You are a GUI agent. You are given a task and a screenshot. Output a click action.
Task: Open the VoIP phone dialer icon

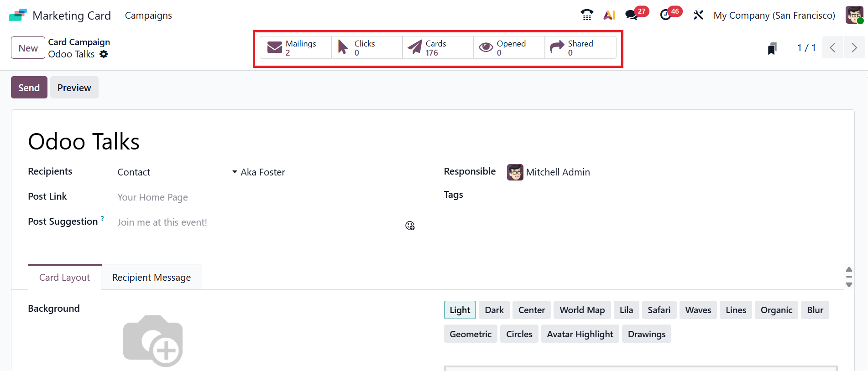click(x=587, y=15)
